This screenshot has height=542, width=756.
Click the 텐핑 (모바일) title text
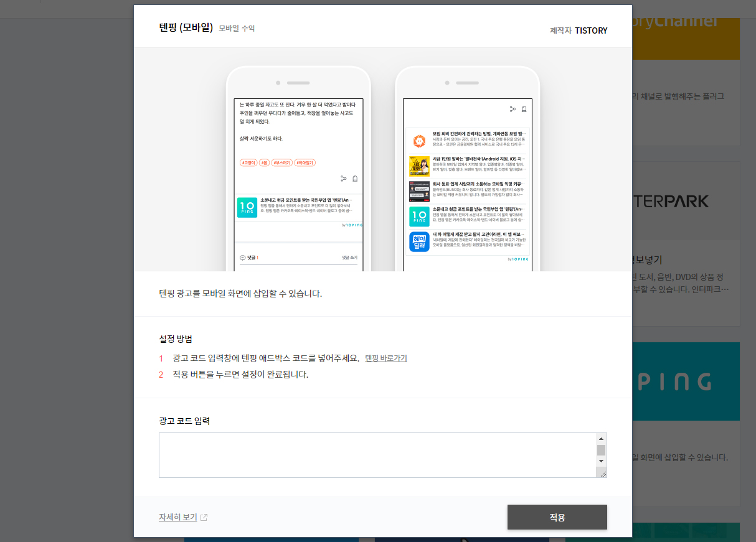[x=186, y=28]
